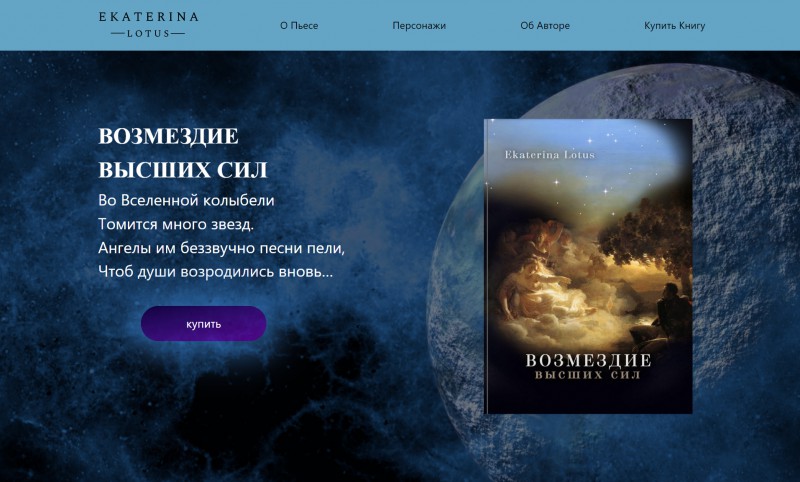Click the line 'Томится много звезд.'
Image resolution: width=800 pixels, height=482 pixels.
click(x=176, y=224)
